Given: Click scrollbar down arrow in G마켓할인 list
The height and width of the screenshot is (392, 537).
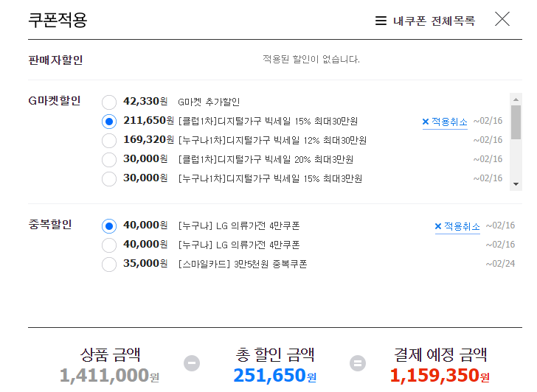Looking at the screenshot, I should click(516, 184).
